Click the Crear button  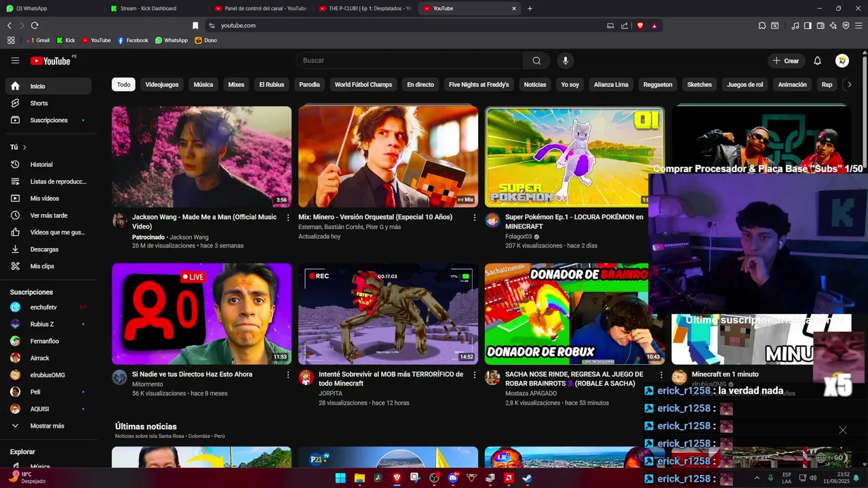[786, 60]
